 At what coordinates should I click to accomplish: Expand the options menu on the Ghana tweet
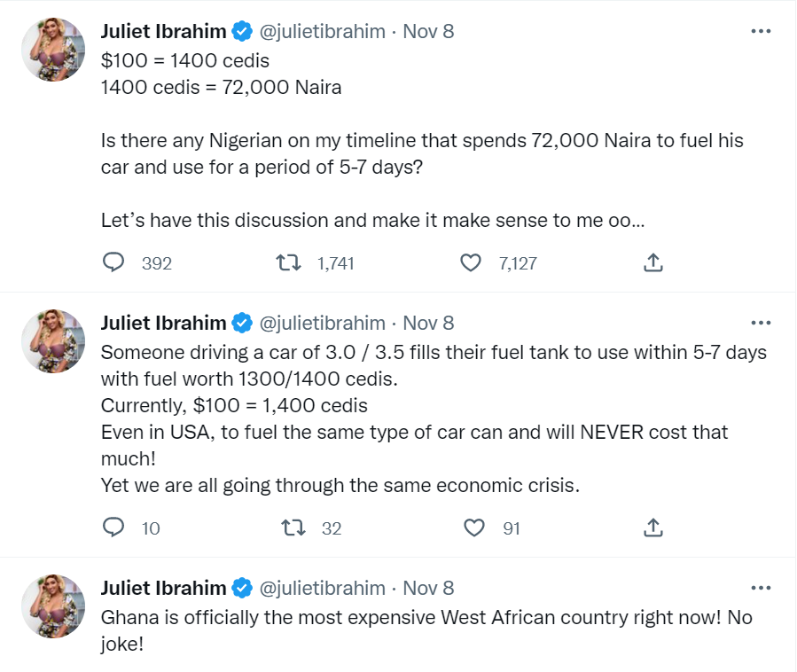coord(761,587)
